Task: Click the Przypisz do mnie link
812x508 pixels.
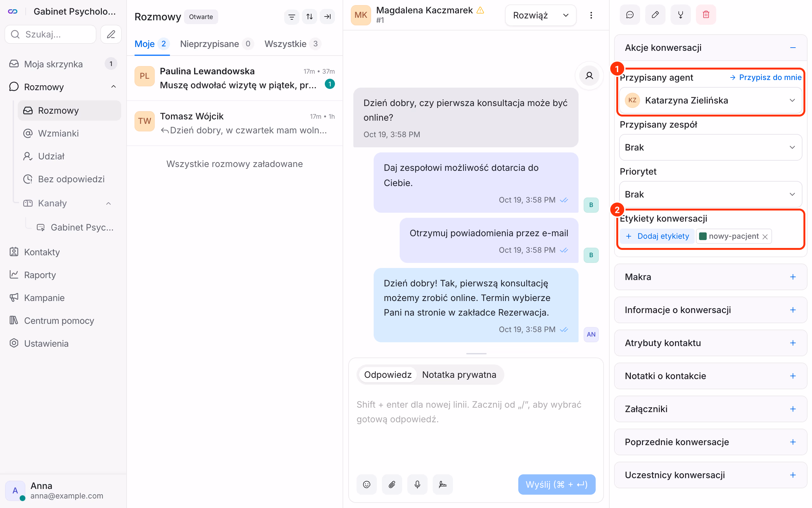Action: click(765, 77)
